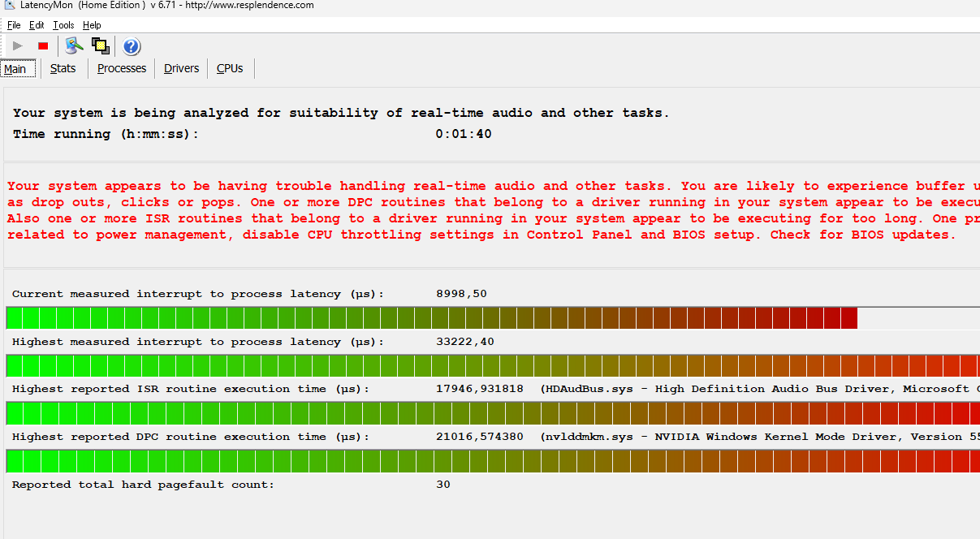980x539 pixels.
Task: Switch to the Processes tab
Action: coord(122,69)
